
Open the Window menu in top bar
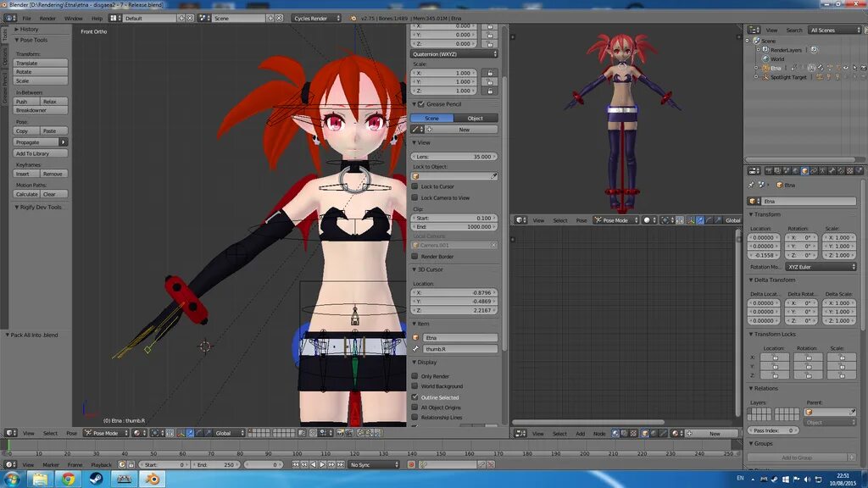tap(73, 19)
